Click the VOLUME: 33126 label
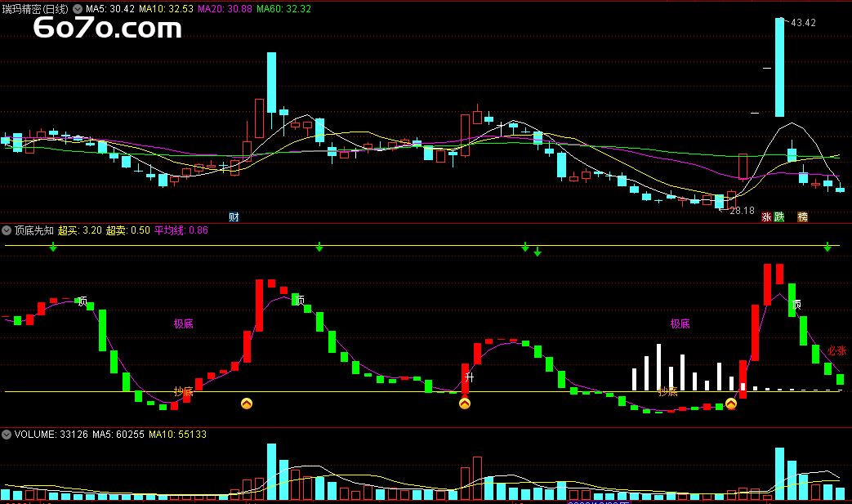852x504 pixels. tap(51, 435)
